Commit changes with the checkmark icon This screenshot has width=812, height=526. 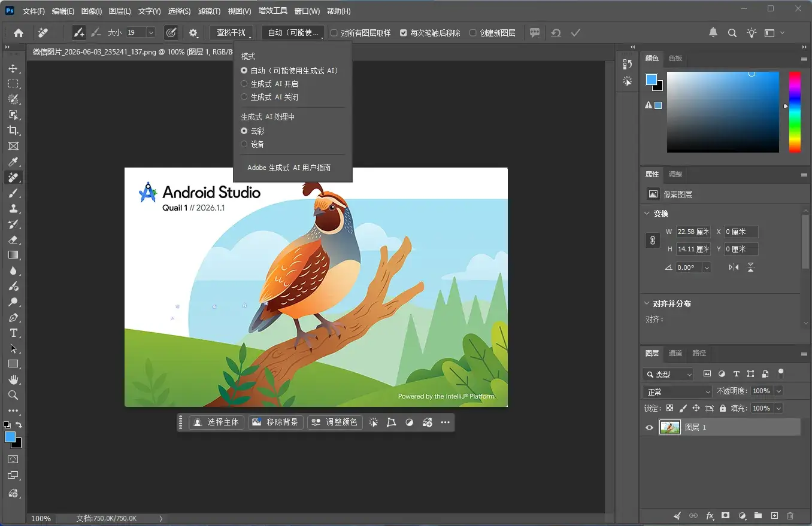575,33
